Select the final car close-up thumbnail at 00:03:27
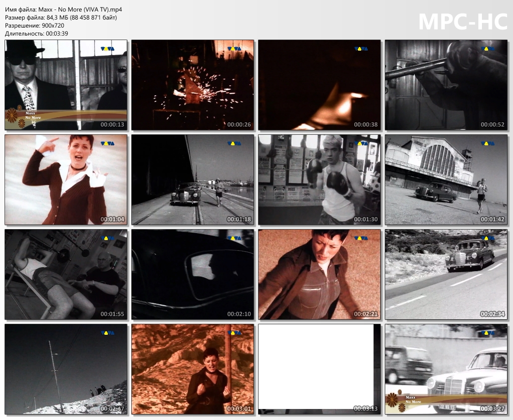This screenshot has height=420, width=513. pos(446,369)
